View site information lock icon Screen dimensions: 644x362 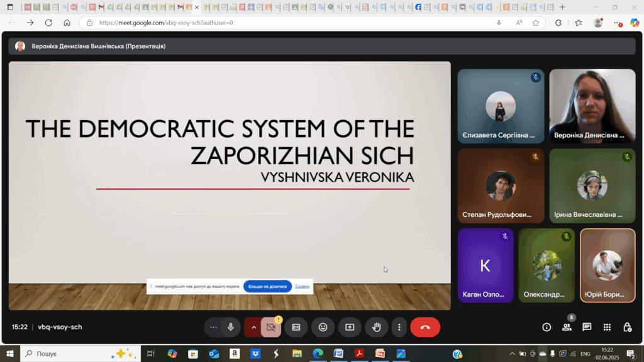(x=89, y=23)
